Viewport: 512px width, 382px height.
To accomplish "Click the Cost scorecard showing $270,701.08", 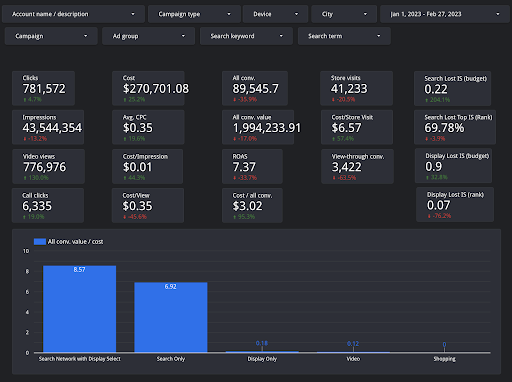I will (148, 88).
